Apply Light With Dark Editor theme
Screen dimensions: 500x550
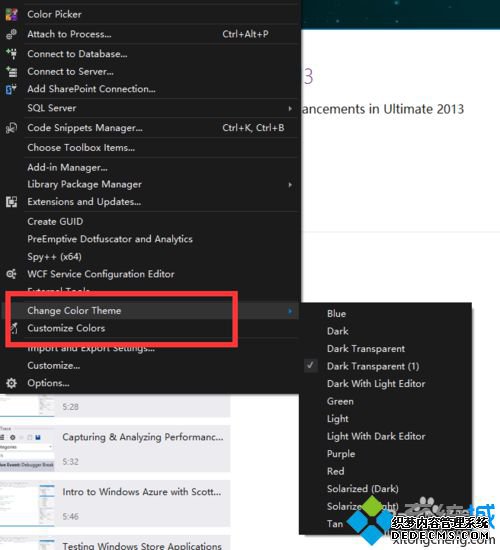pyautogui.click(x=376, y=436)
